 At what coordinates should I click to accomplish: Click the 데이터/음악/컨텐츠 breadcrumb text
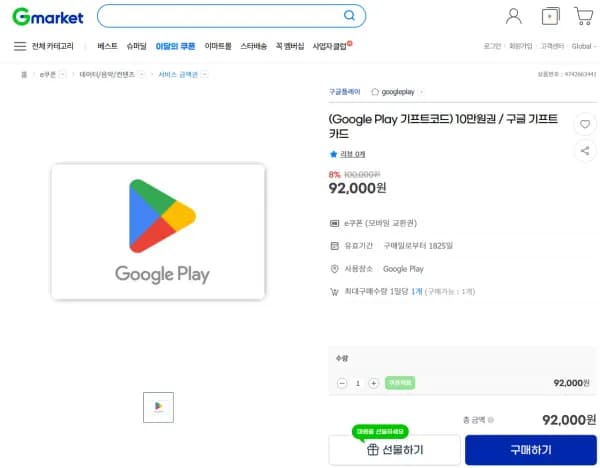coord(107,74)
